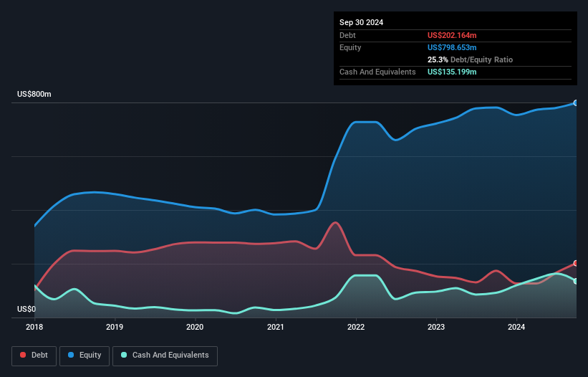Select the 2021 x-axis label
This screenshot has width=588, height=377.
pyautogui.click(x=276, y=327)
